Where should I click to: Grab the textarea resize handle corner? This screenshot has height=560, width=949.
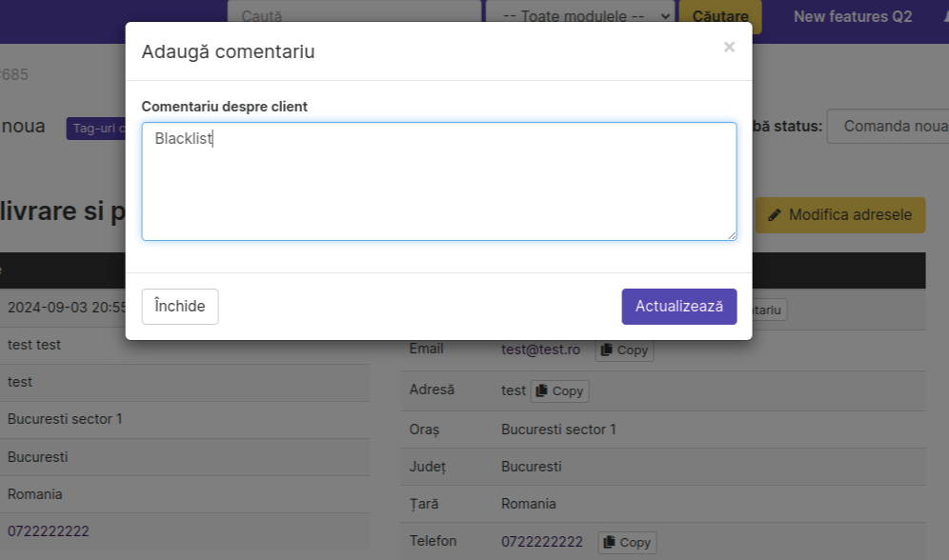point(732,236)
